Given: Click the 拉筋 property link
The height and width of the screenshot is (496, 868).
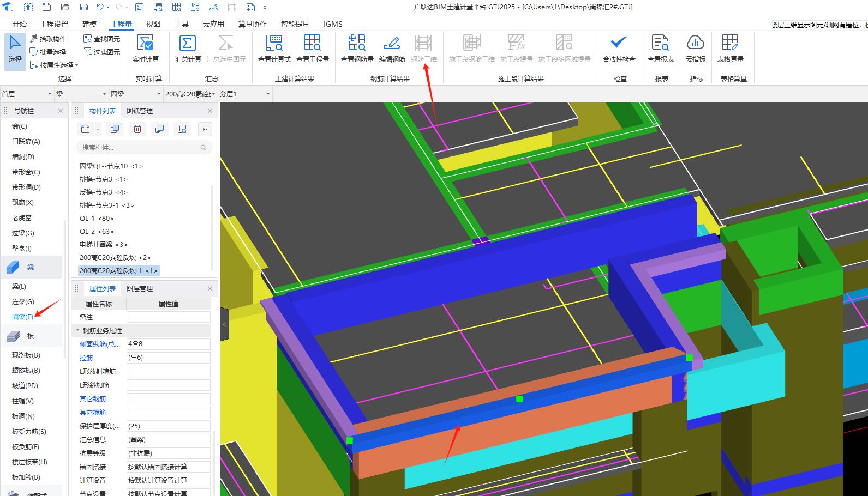Looking at the screenshot, I should [86, 358].
